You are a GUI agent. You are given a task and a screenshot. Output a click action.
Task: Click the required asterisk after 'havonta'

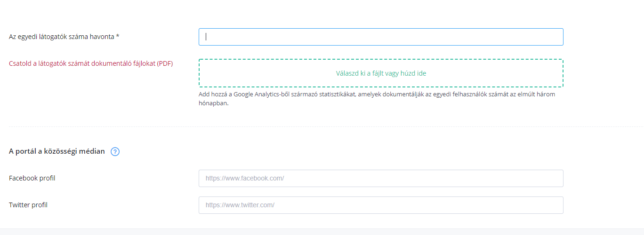click(x=118, y=36)
